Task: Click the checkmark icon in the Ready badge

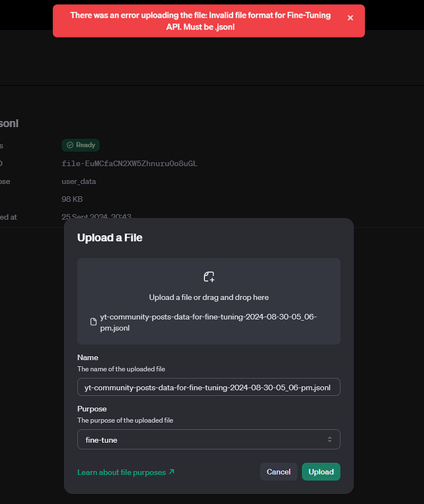Action: [x=70, y=145]
